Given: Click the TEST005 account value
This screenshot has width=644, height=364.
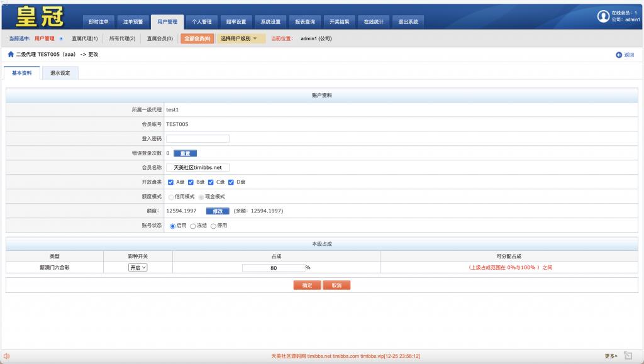Looking at the screenshot, I should [177, 124].
